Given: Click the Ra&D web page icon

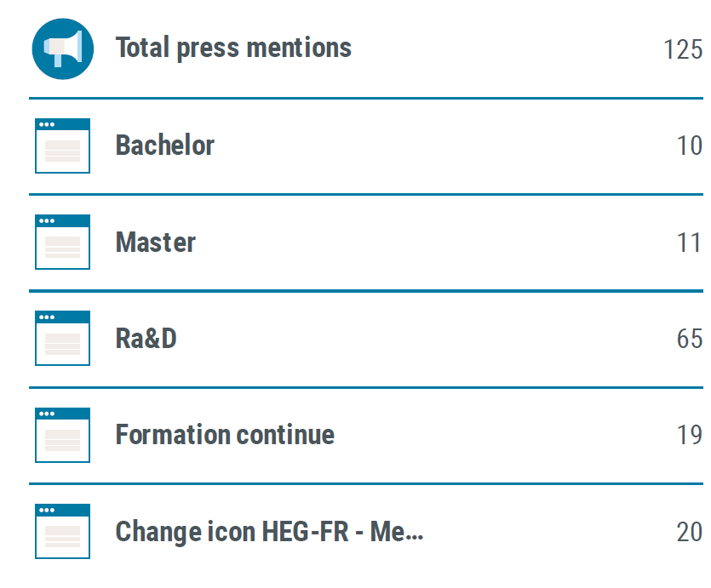Looking at the screenshot, I should [x=62, y=338].
